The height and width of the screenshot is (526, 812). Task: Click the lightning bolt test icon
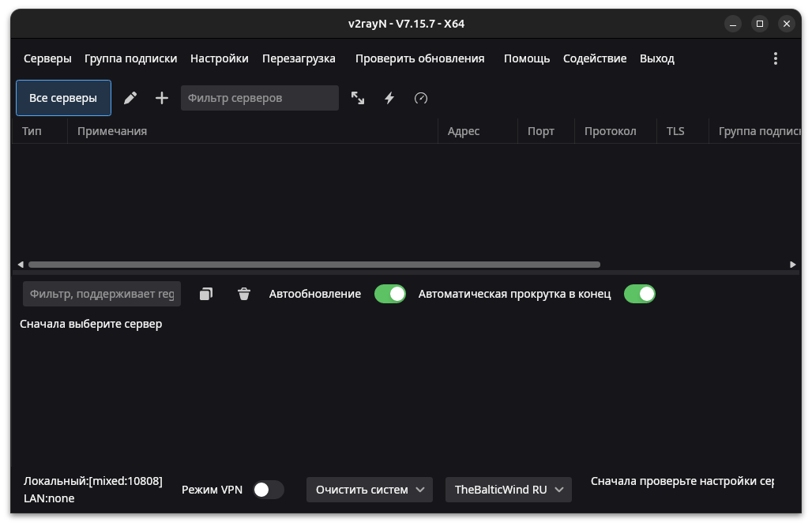tap(389, 98)
